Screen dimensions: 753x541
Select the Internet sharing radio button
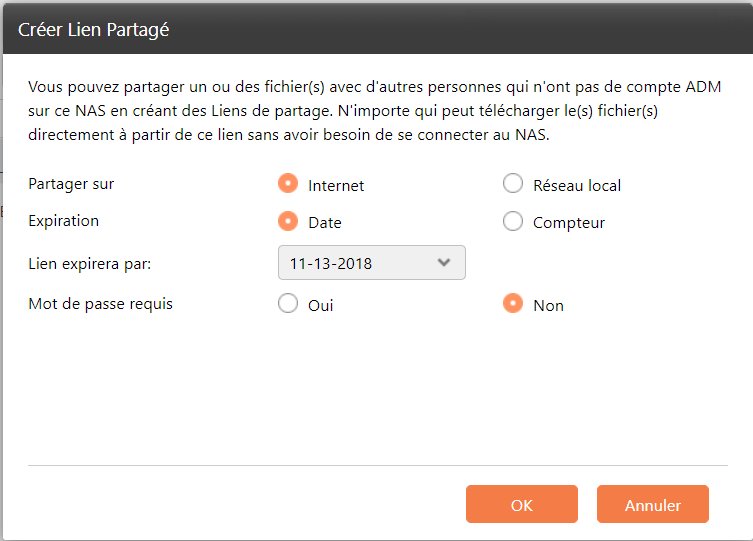[288, 184]
